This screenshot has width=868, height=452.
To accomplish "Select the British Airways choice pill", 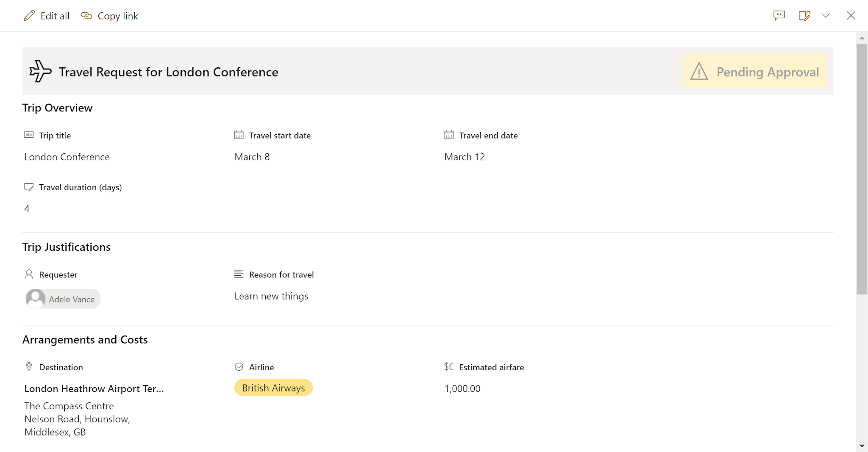I will point(273,388).
